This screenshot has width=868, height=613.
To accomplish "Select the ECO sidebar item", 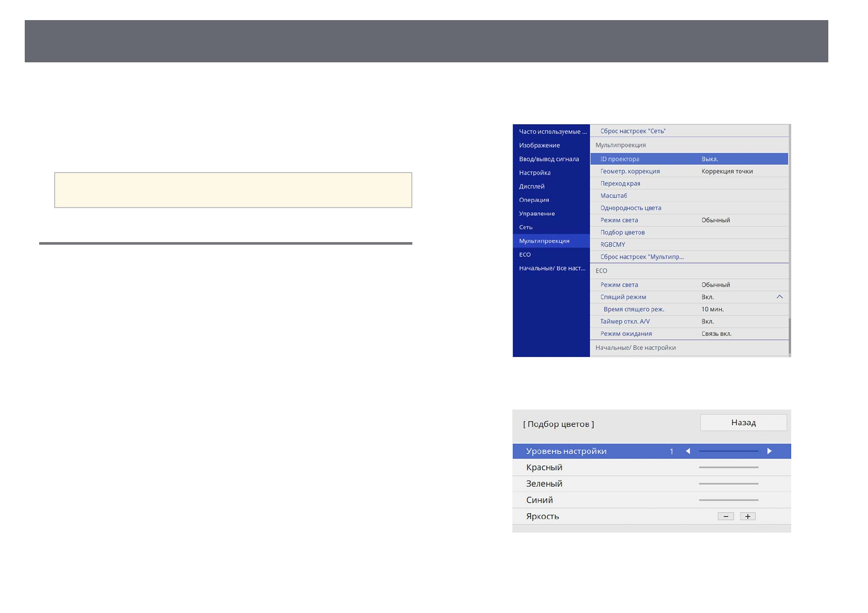I will (x=525, y=254).
